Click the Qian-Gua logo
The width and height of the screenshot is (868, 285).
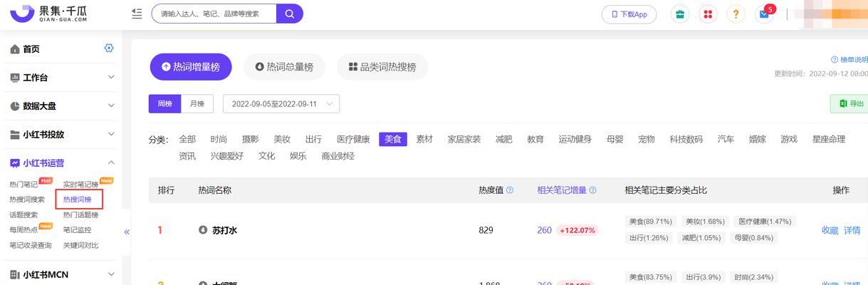pyautogui.click(x=50, y=14)
